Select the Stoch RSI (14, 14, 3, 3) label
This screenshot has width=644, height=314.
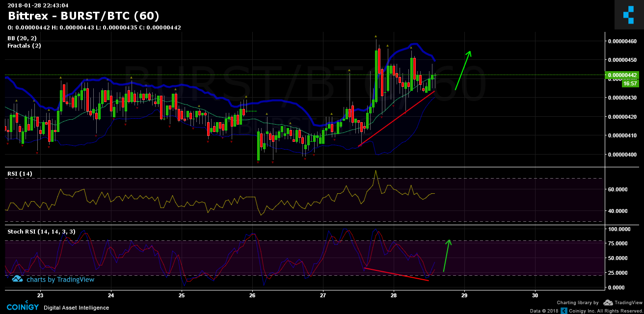[41, 231]
